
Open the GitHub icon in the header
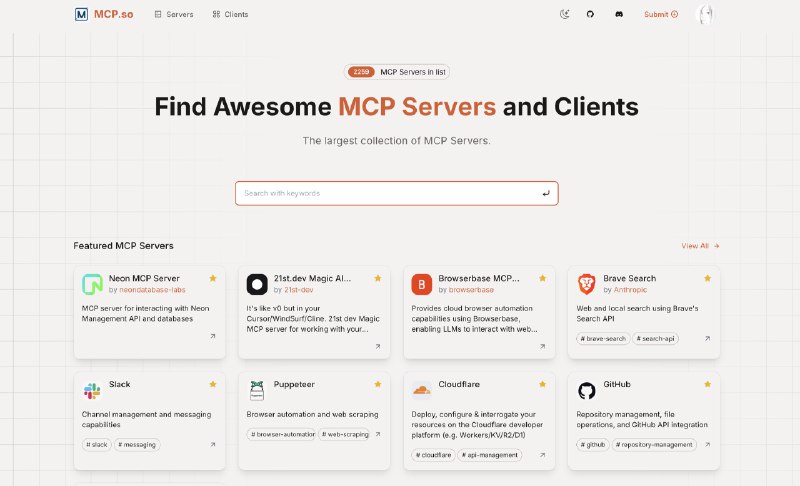(x=590, y=14)
